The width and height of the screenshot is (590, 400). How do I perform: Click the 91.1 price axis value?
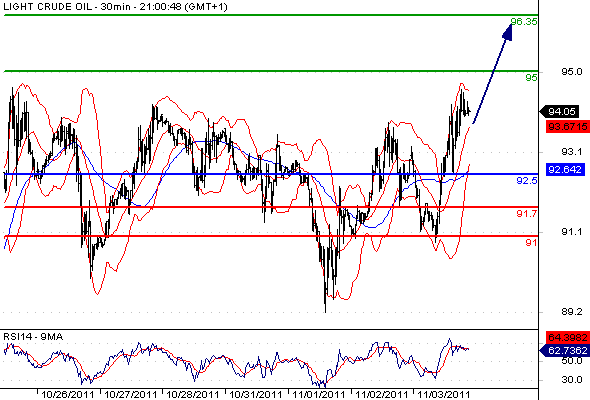coord(572,231)
